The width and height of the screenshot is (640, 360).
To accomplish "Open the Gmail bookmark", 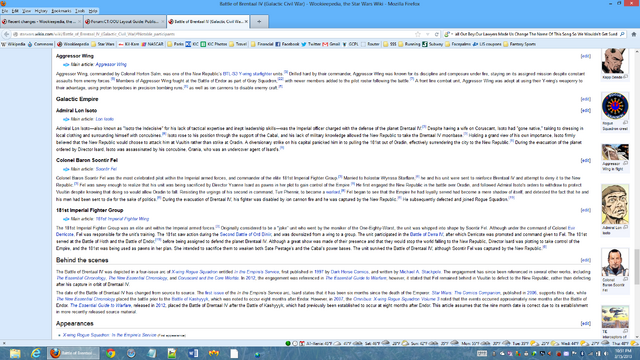I will (331, 44).
